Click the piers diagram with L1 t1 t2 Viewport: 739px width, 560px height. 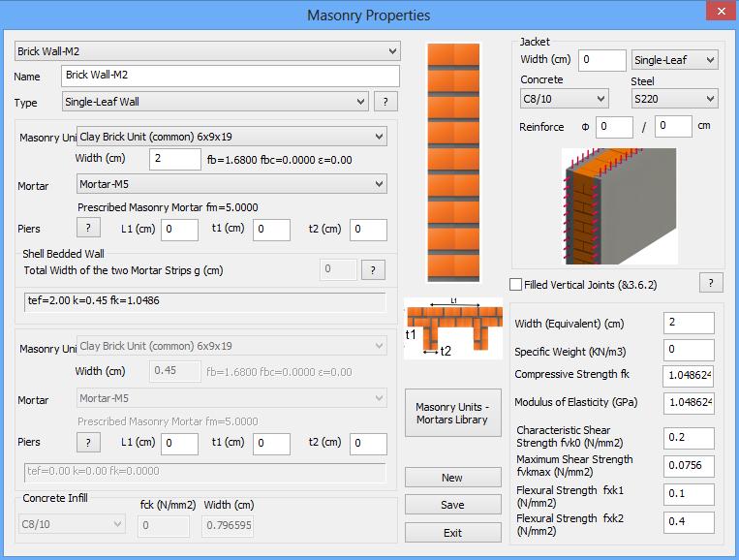(453, 328)
